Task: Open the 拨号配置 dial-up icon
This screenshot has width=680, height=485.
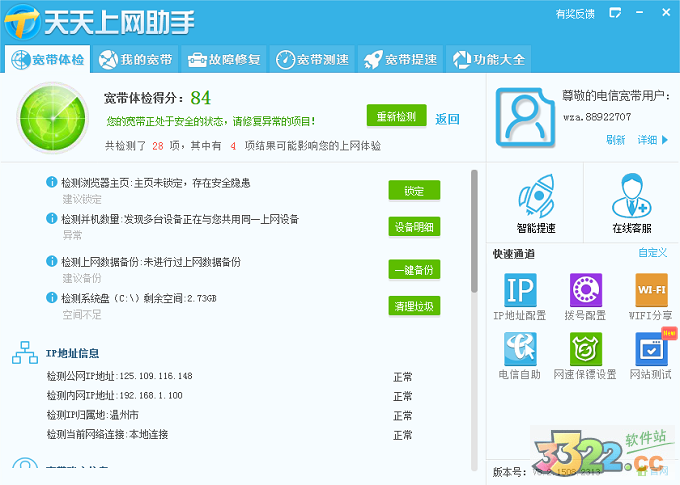Action: click(586, 291)
